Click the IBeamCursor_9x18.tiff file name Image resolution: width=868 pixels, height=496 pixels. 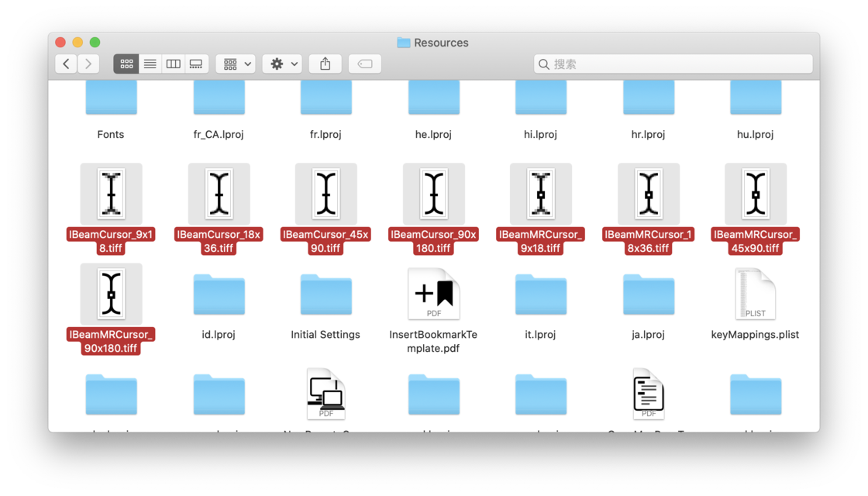111,241
